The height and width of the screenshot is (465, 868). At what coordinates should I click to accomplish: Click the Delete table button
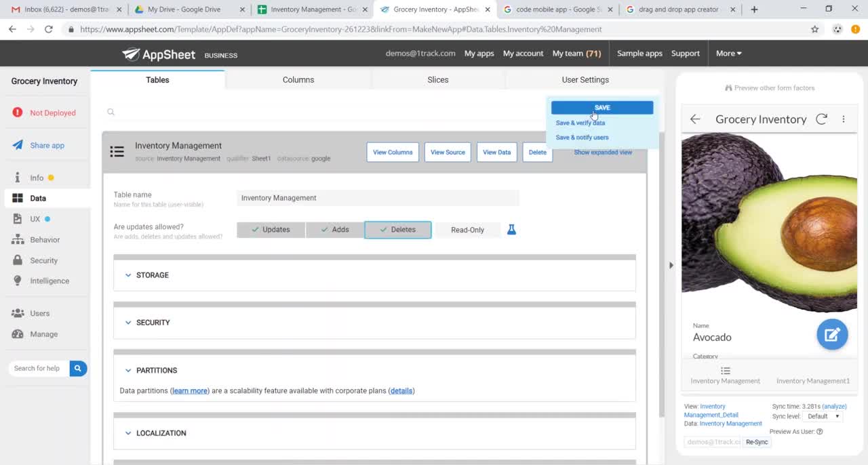(x=538, y=152)
